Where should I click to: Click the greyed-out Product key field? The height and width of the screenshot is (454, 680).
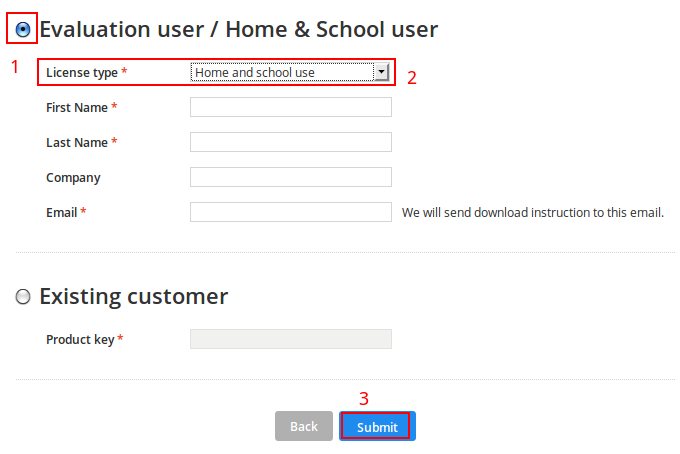coord(291,339)
